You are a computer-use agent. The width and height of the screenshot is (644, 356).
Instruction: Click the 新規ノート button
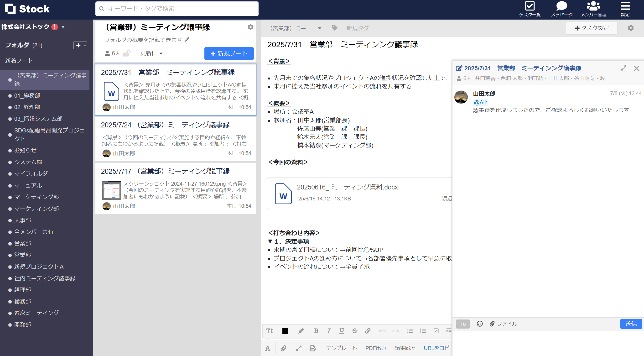tap(229, 53)
